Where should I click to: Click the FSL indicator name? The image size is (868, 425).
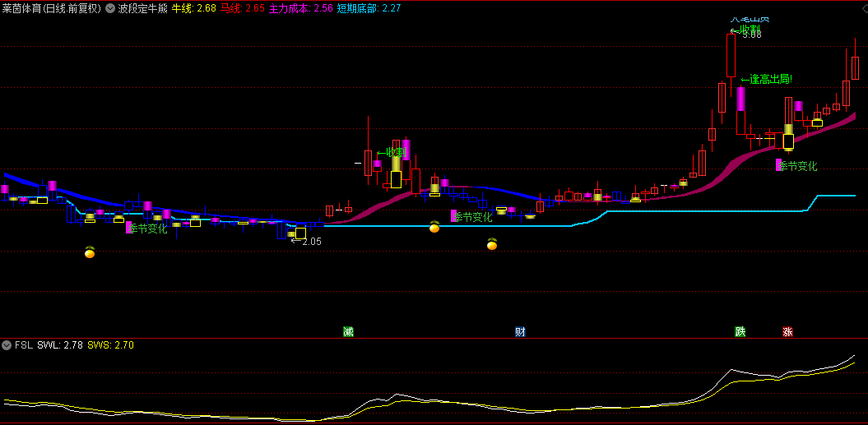pos(24,345)
